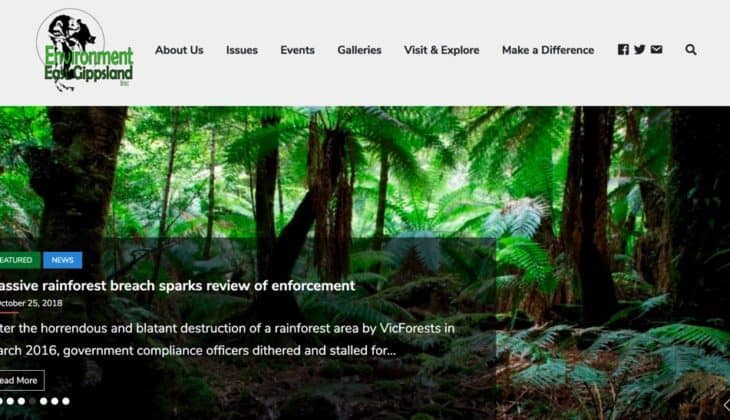Expand the Issues menu

pos(242,50)
